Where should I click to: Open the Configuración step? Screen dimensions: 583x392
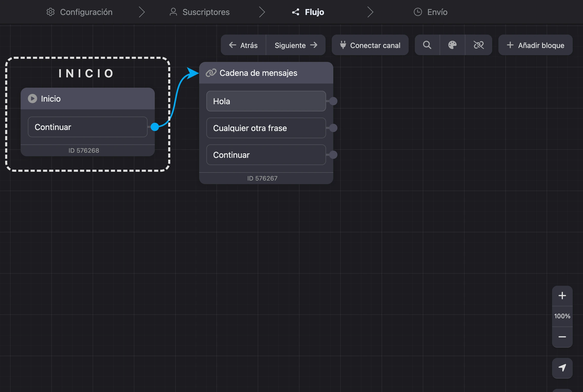(x=79, y=12)
